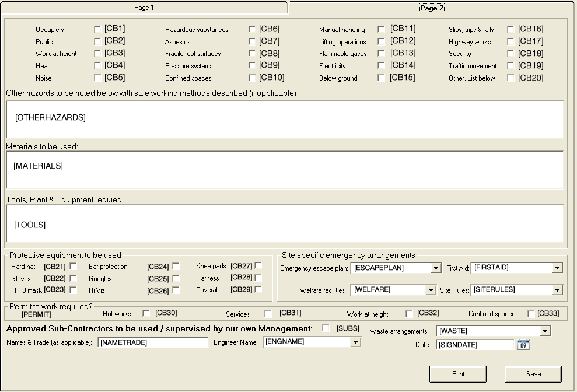Tick the Heat checkbox

click(x=97, y=65)
